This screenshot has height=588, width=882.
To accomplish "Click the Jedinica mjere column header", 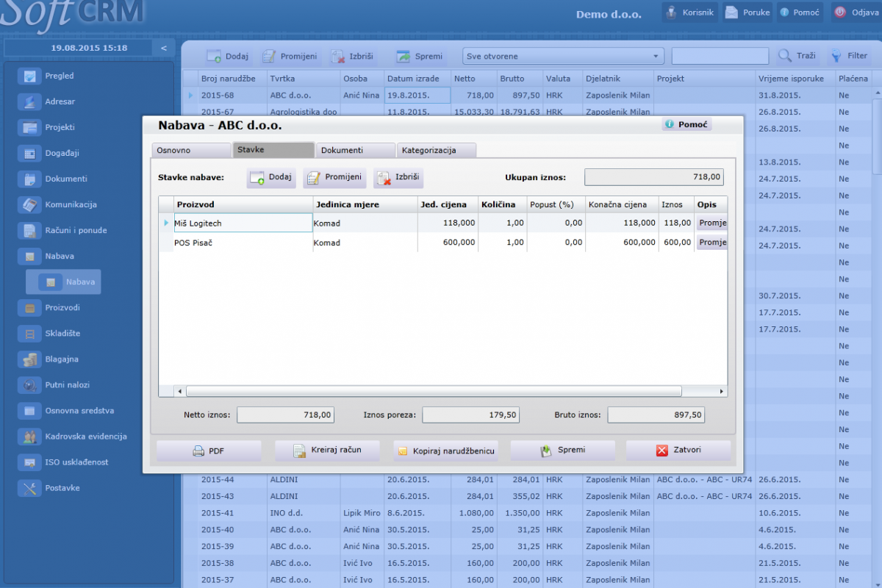I will coord(365,204).
